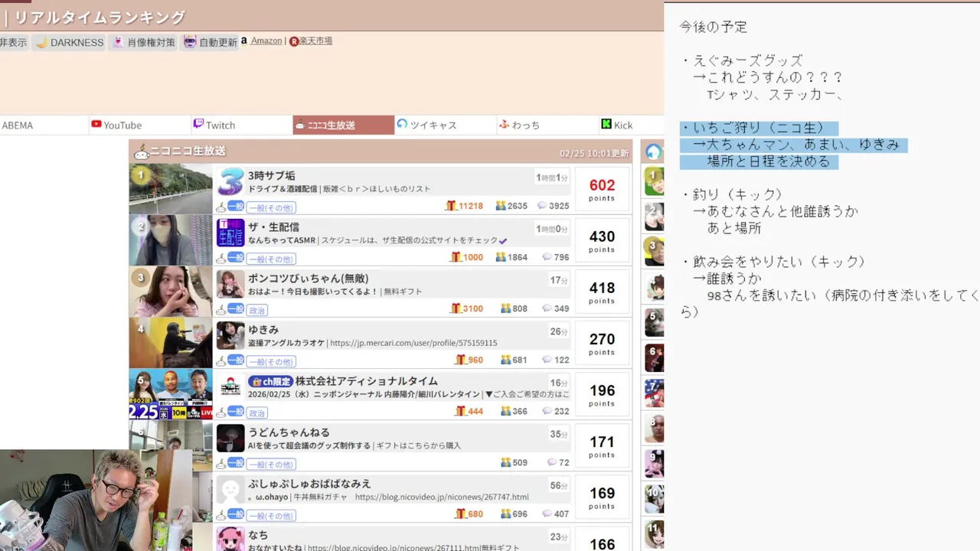This screenshot has height=551, width=980.
Task: Open 株式会社アディショナルタイム stream thumbnail
Action: coord(171,394)
